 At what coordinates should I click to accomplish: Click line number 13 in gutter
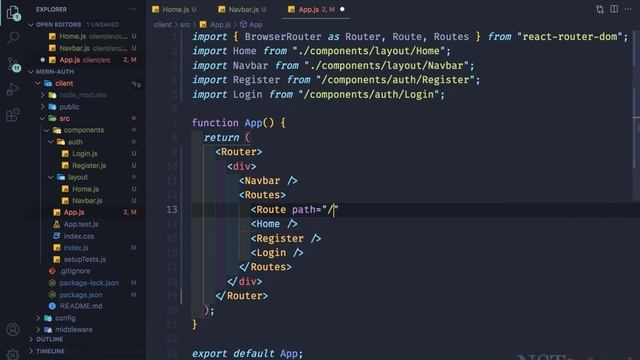point(172,209)
